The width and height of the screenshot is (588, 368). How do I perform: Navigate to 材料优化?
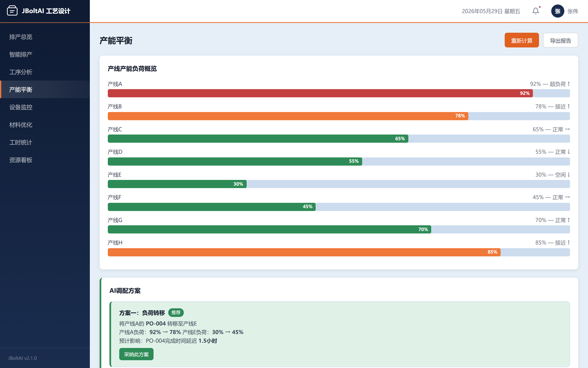click(45, 125)
